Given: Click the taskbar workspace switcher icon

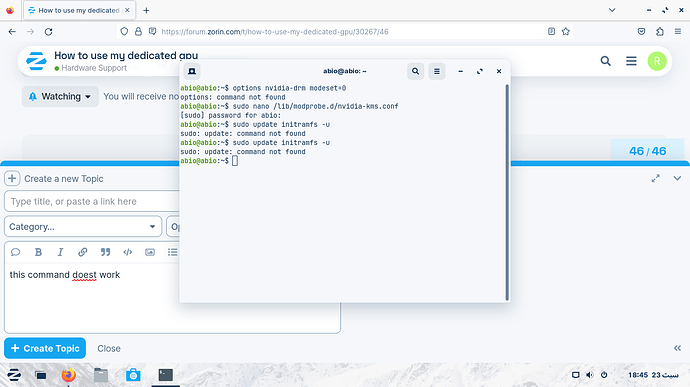Looking at the screenshot, I should pos(40,375).
